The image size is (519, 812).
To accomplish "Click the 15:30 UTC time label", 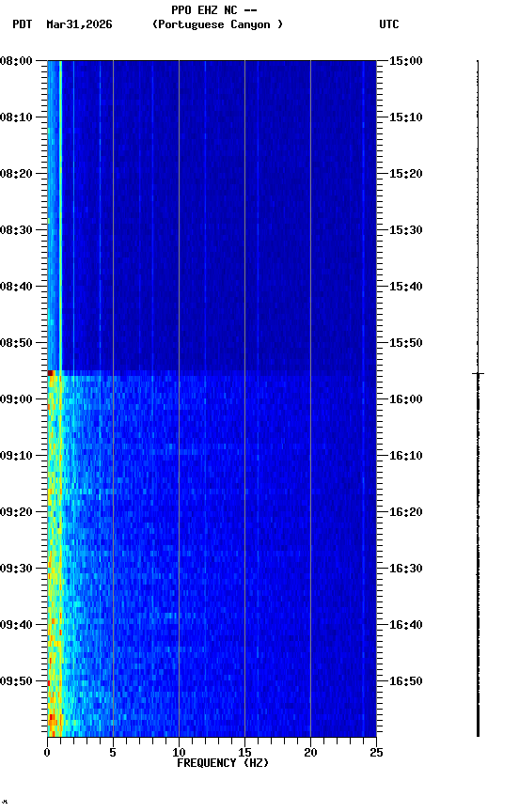I will click(x=406, y=230).
